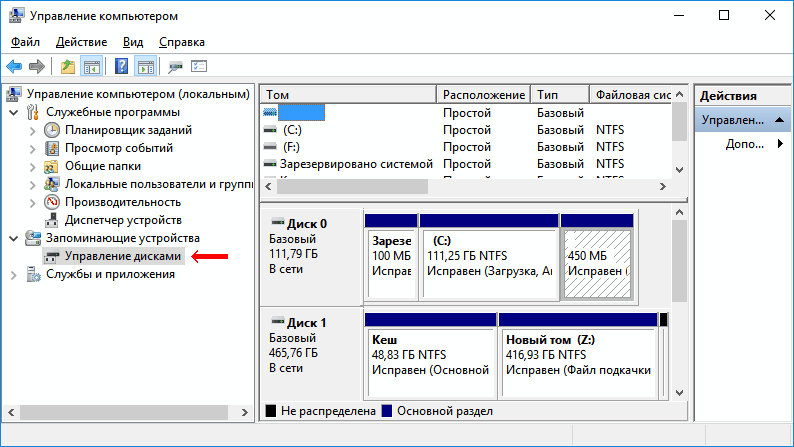Viewport: 794px width, 447px height.
Task: Click the Disk Management icon in tree
Action: pyautogui.click(x=51, y=257)
